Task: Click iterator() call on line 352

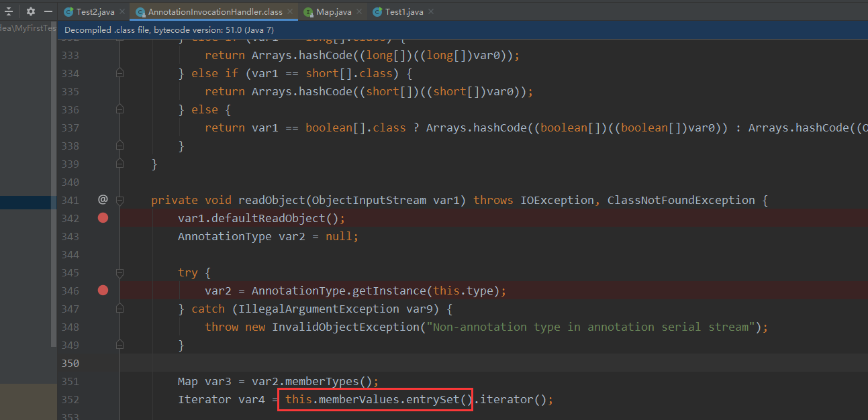Action: [514, 399]
